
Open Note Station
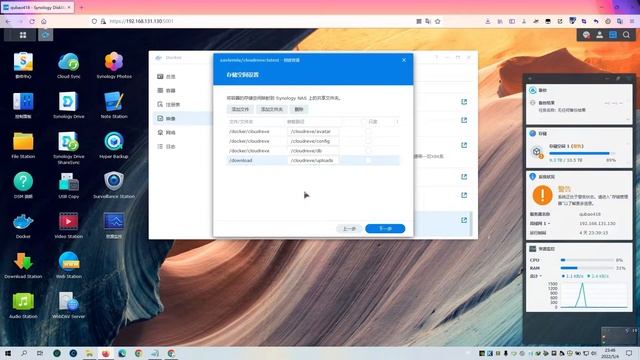[x=114, y=105]
